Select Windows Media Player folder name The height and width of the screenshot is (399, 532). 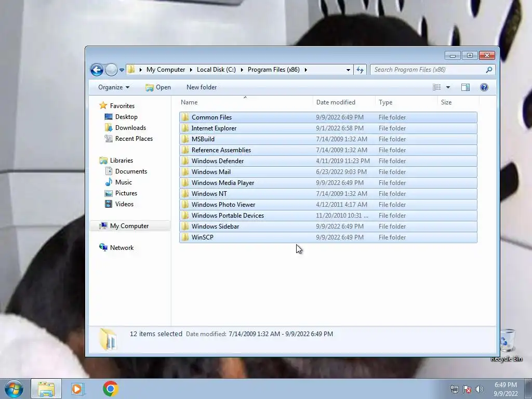[222, 183]
